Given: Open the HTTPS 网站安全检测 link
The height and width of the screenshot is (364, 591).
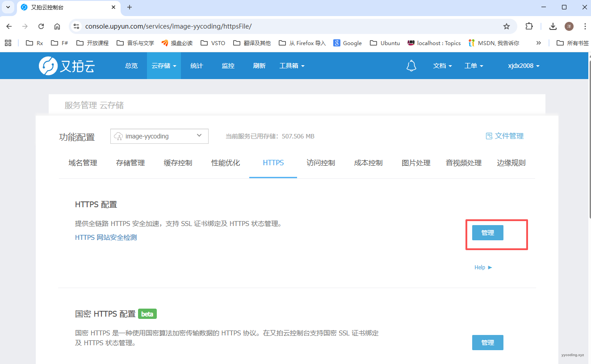Looking at the screenshot, I should coord(106,238).
